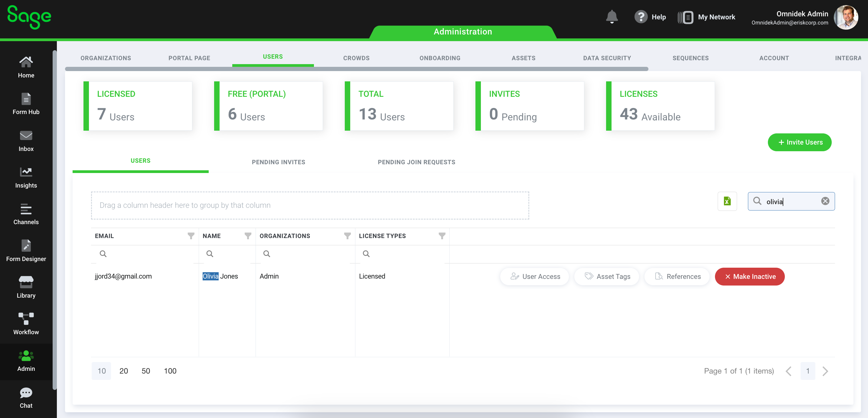Image resolution: width=868 pixels, height=418 pixels.
Task: Open Form Hub in the sidebar
Action: [26, 104]
